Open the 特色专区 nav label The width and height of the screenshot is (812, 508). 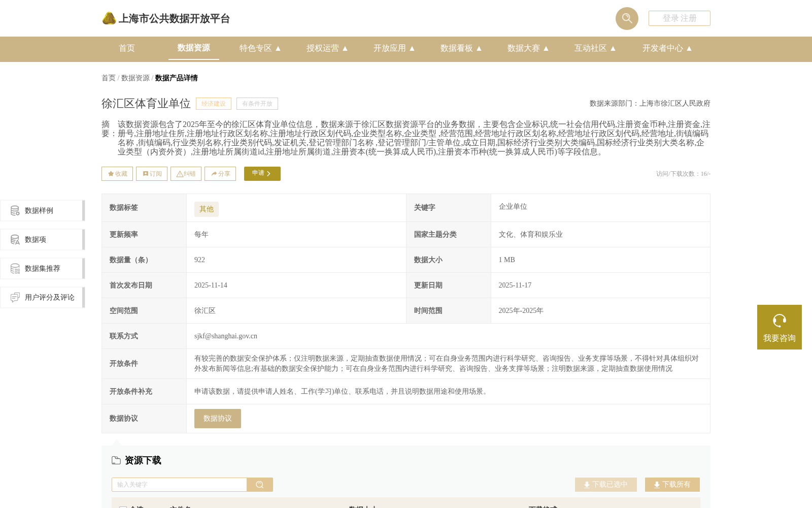point(256,48)
